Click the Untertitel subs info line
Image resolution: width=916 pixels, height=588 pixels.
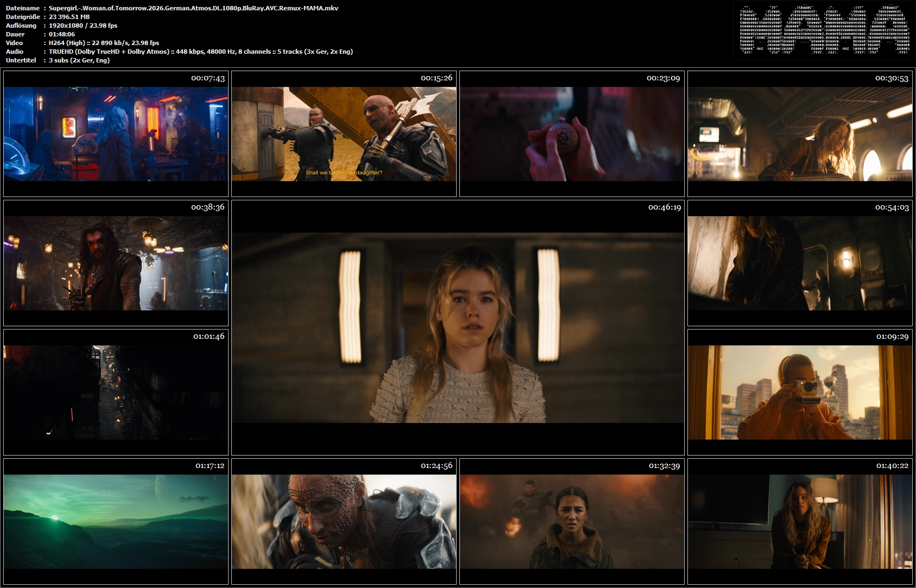pyautogui.click(x=79, y=60)
